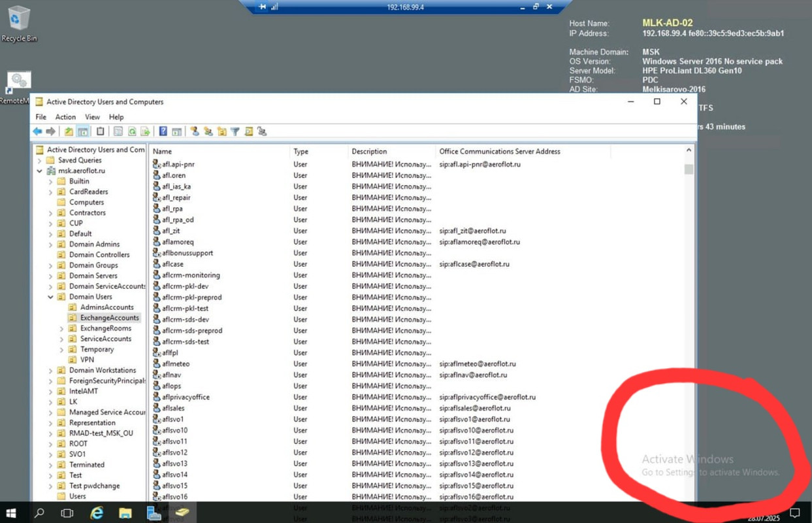Click the Add to group toolbar icon

[x=262, y=131]
